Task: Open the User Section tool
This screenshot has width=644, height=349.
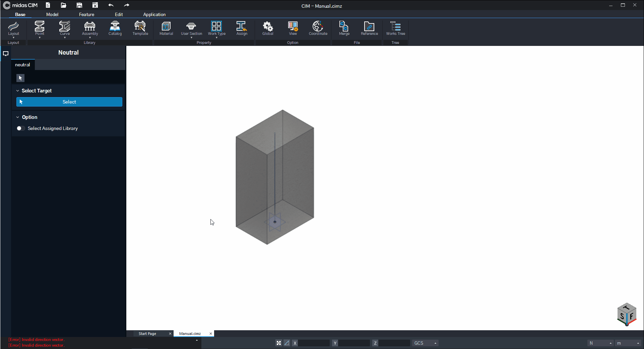Action: coord(191,28)
